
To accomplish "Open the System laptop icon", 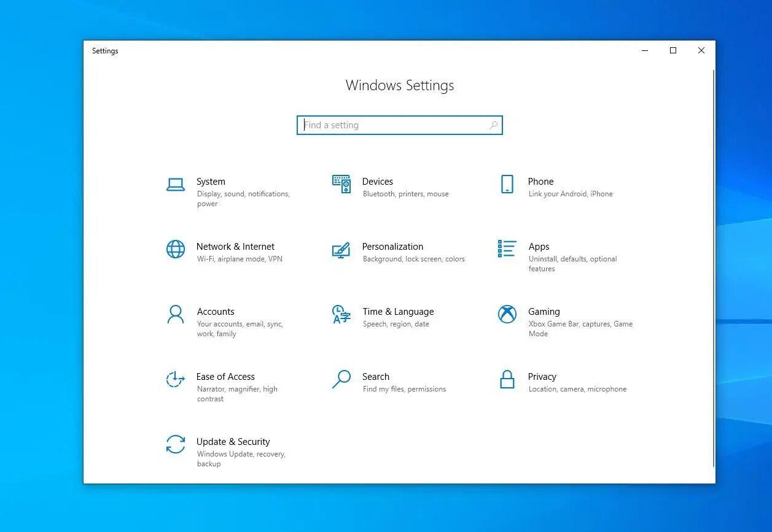I will click(x=176, y=185).
